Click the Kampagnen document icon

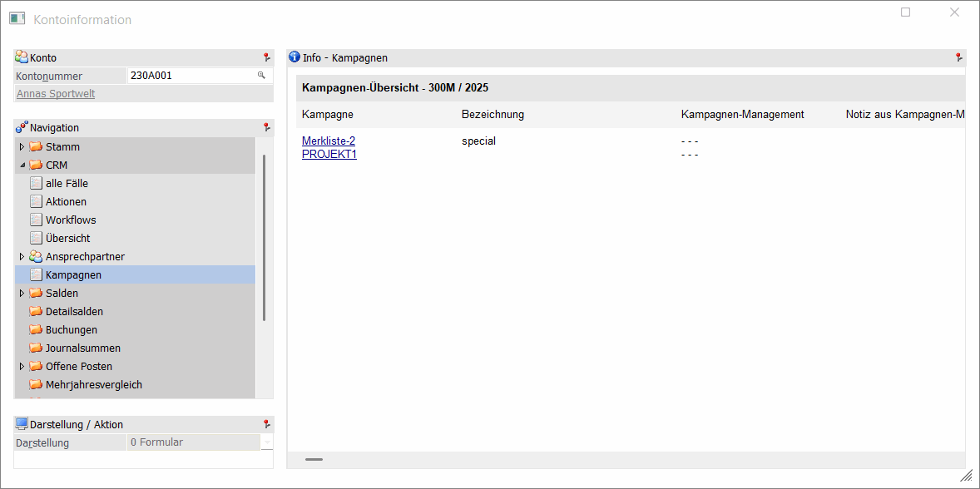pyautogui.click(x=36, y=274)
